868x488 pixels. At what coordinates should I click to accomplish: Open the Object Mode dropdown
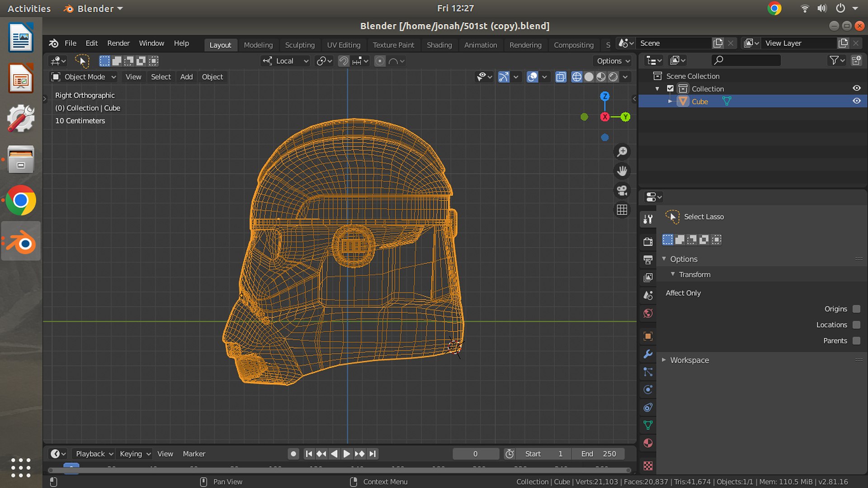[x=84, y=77]
